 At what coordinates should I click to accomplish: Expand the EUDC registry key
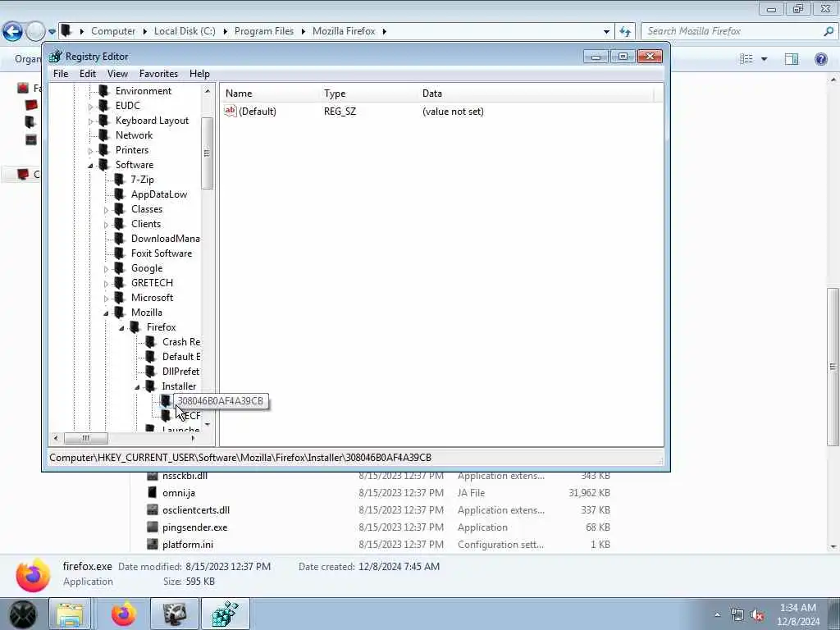pos(90,107)
